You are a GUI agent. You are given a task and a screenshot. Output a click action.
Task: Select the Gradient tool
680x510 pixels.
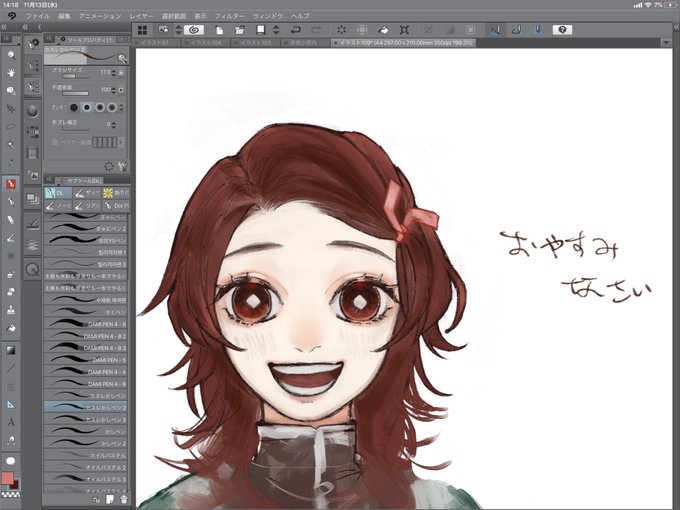[11, 350]
